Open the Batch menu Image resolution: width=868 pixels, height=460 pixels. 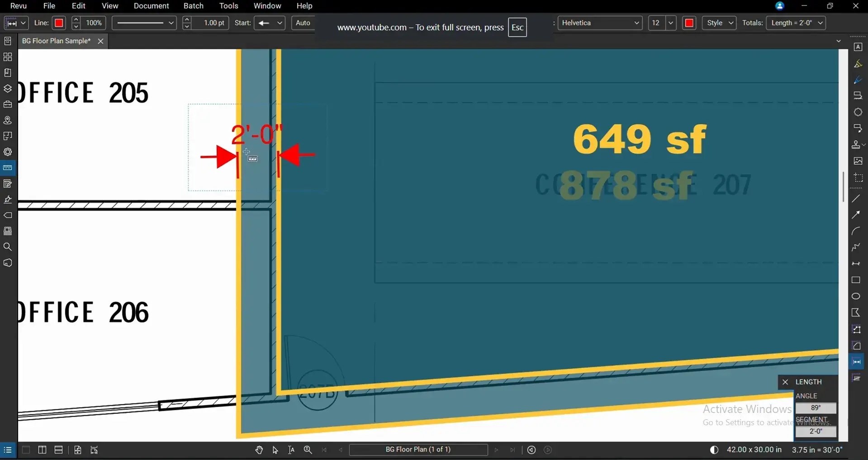tap(194, 6)
